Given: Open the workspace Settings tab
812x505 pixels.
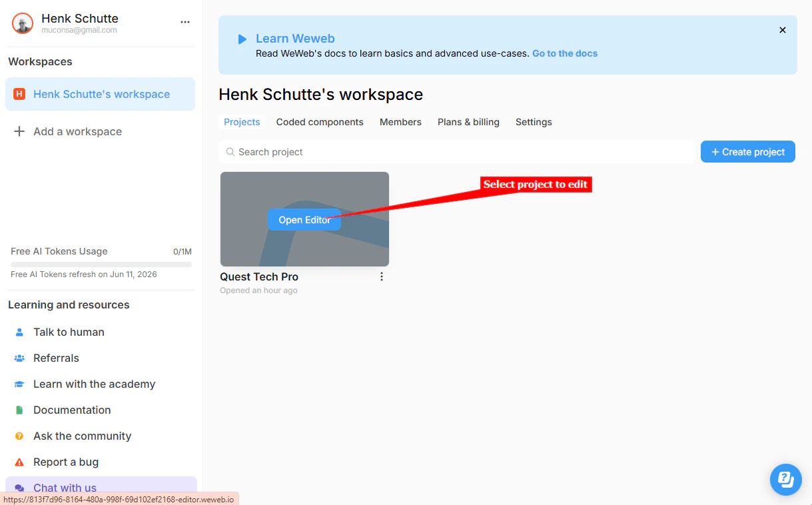Looking at the screenshot, I should click(x=534, y=122).
